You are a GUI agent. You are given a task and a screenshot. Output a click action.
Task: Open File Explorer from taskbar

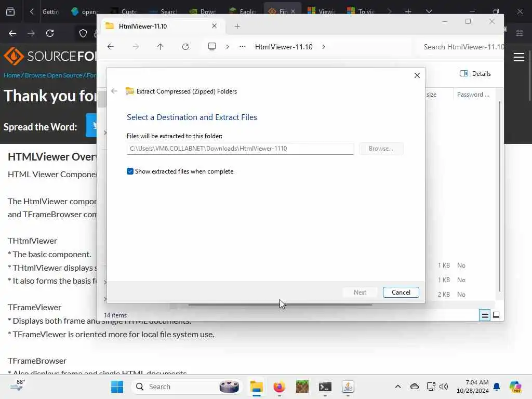point(257,387)
